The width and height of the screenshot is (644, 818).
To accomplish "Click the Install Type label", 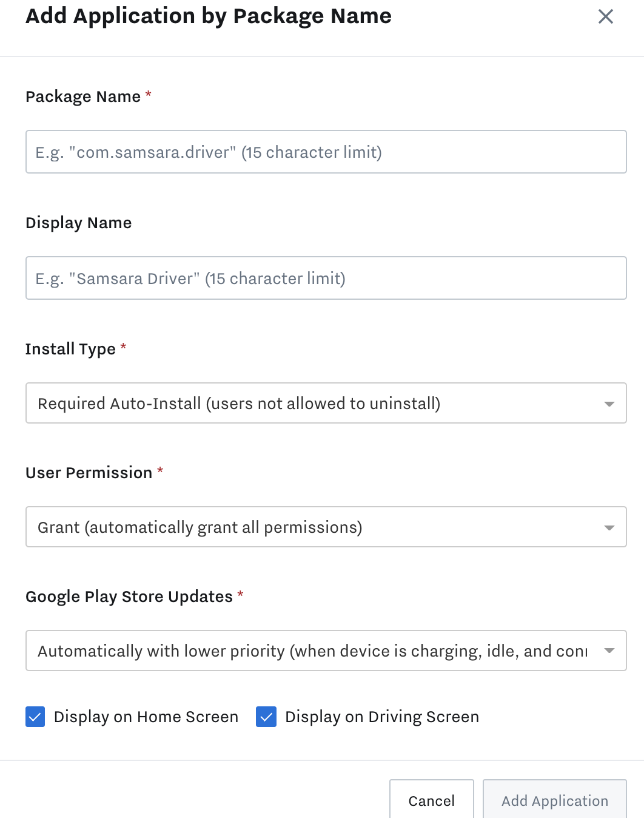I will (x=70, y=348).
